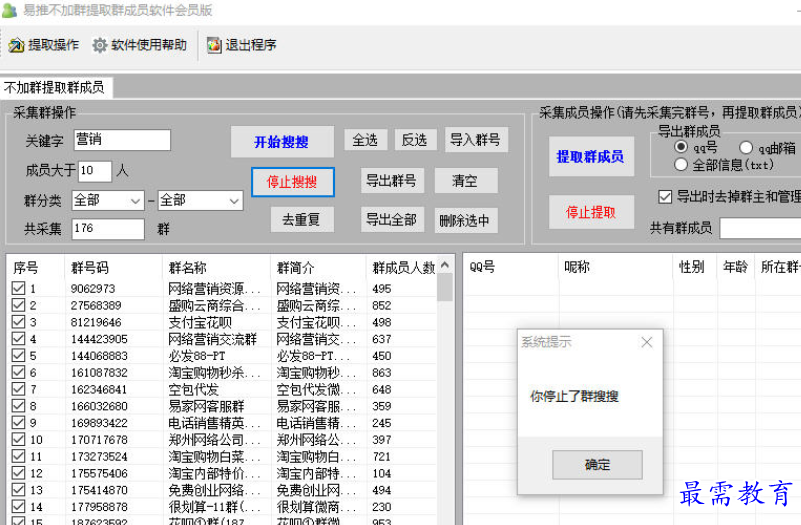Select the qq号 export radio button
This screenshot has height=525, width=801.
[680, 147]
